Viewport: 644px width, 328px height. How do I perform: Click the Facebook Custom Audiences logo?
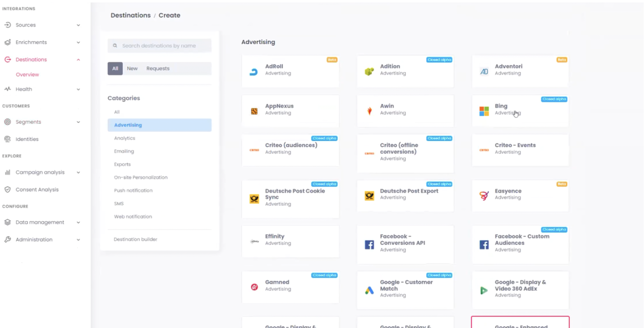coord(484,245)
